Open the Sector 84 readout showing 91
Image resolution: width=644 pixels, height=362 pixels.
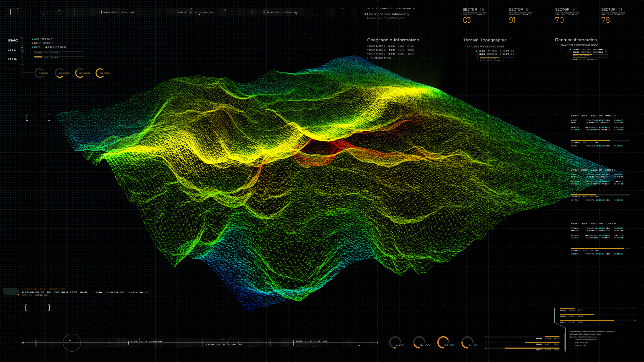click(x=512, y=20)
